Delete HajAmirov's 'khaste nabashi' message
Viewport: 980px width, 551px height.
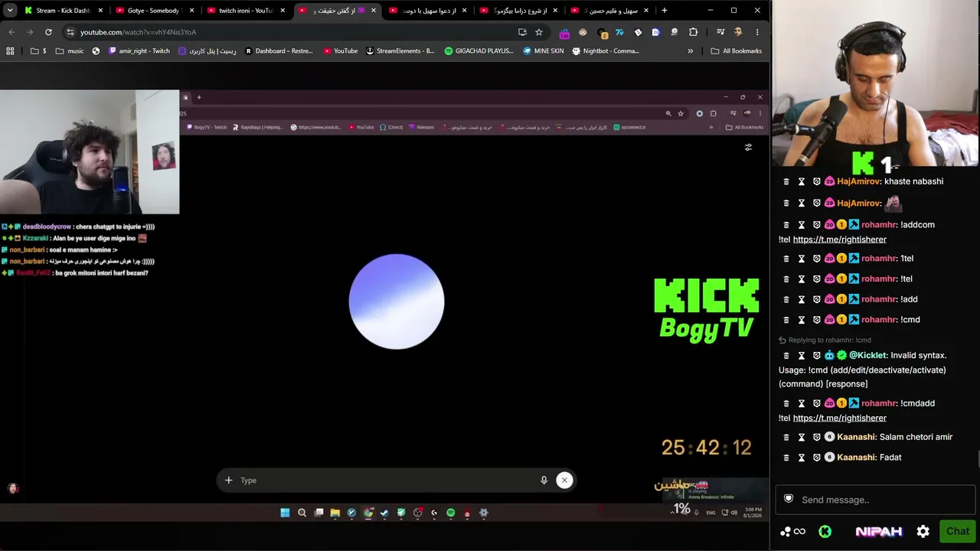pyautogui.click(x=786, y=181)
